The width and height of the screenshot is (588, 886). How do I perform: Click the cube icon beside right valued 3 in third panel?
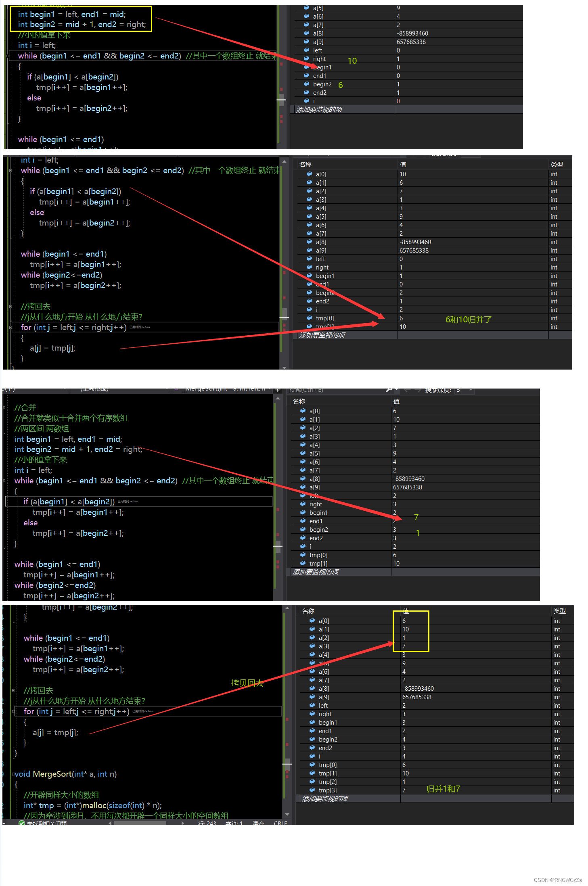[x=303, y=504]
